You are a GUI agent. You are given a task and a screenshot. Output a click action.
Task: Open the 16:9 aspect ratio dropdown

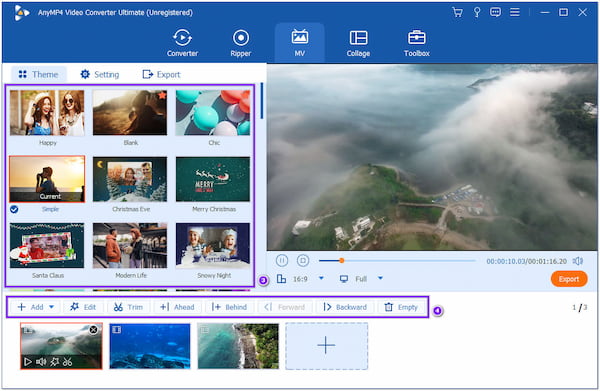[321, 278]
